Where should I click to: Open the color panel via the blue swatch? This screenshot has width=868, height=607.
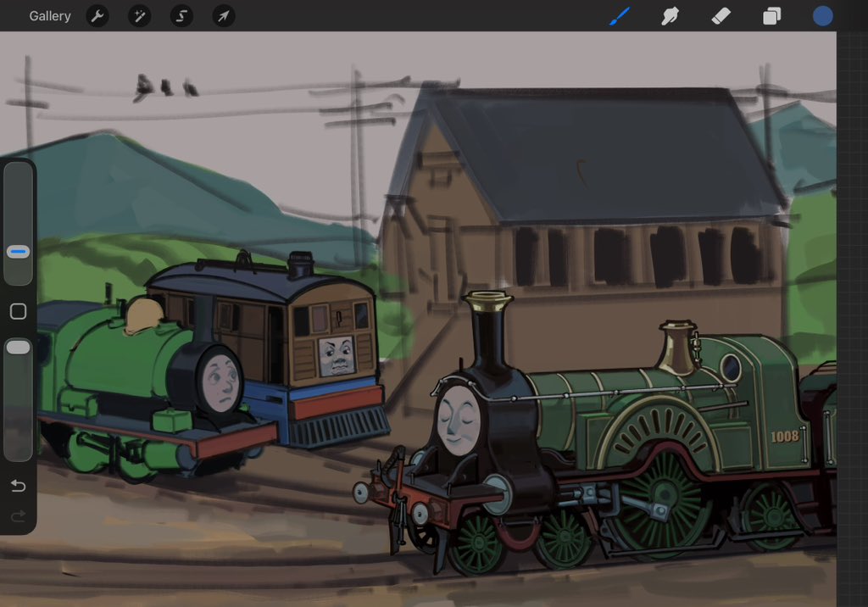tap(823, 15)
